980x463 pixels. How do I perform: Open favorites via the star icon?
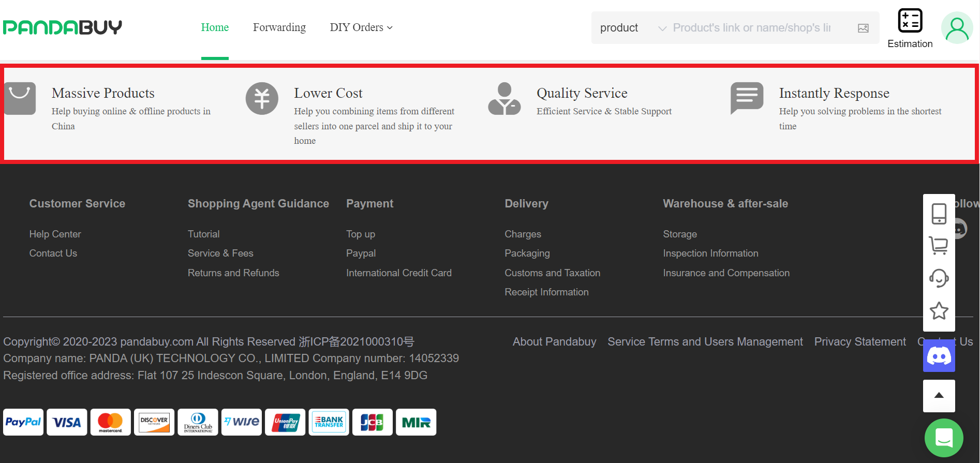[x=939, y=311]
